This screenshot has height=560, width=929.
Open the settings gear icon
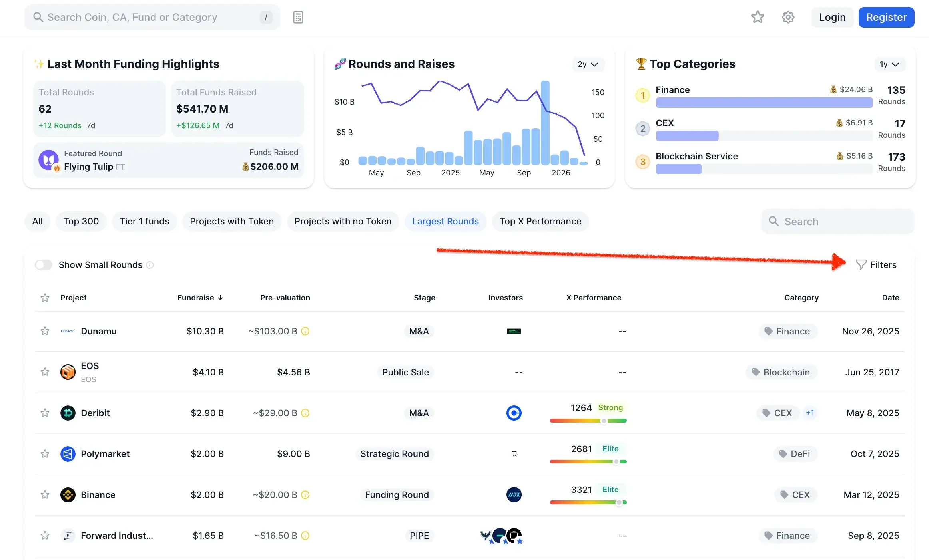788,17
